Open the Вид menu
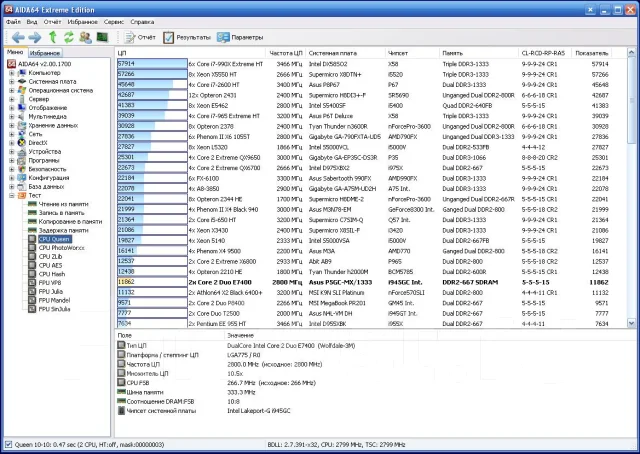 32,22
